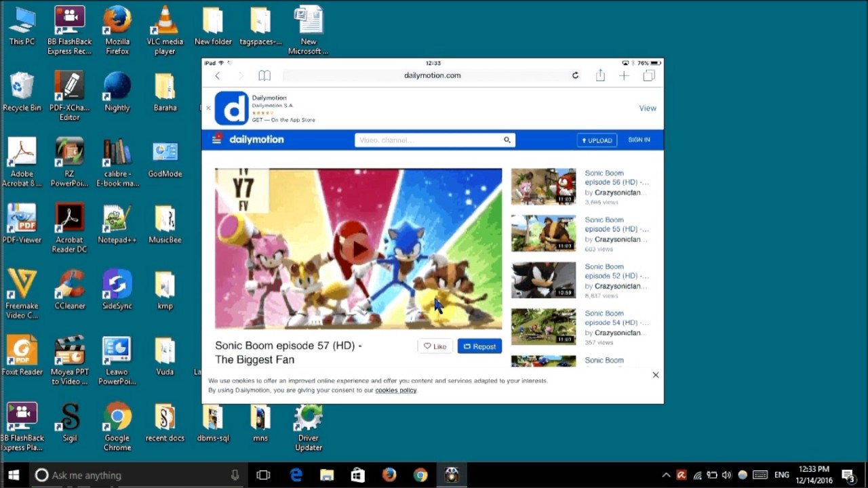Tap the Safari share icon
This screenshot has width=868, height=488.
600,75
